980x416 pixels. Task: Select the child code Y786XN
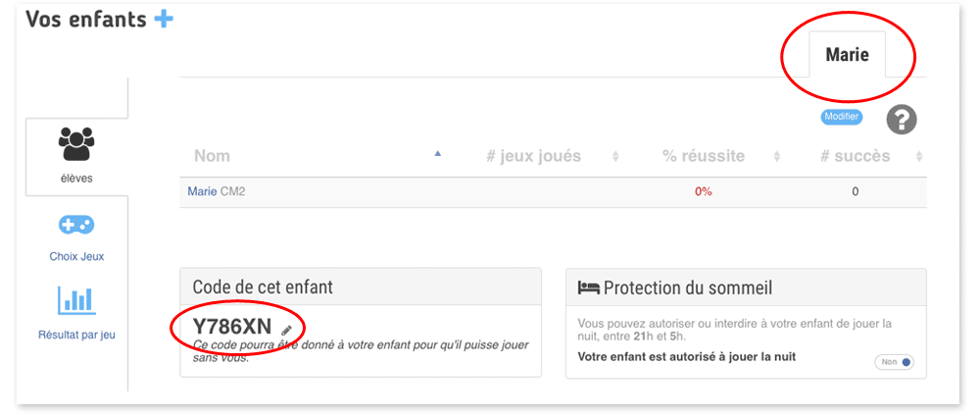pos(232,327)
